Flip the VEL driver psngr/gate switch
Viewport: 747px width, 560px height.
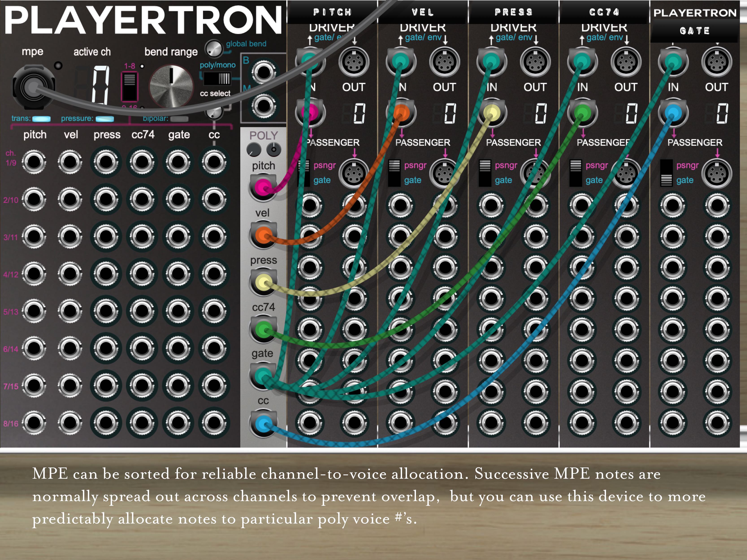click(394, 173)
